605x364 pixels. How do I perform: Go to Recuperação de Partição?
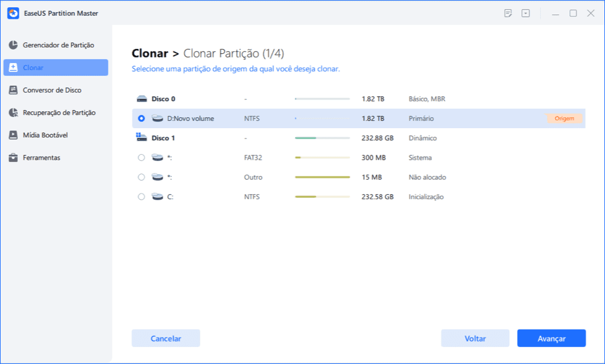56,112
